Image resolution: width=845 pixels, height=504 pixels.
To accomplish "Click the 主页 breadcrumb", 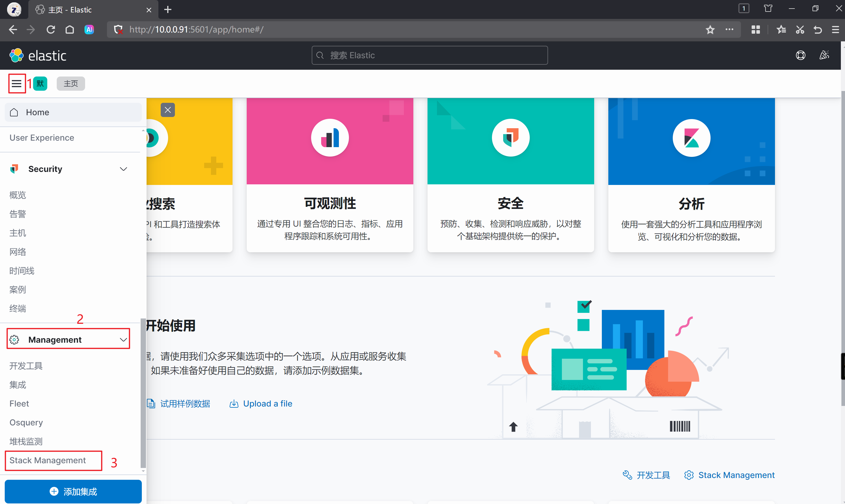I will [71, 84].
